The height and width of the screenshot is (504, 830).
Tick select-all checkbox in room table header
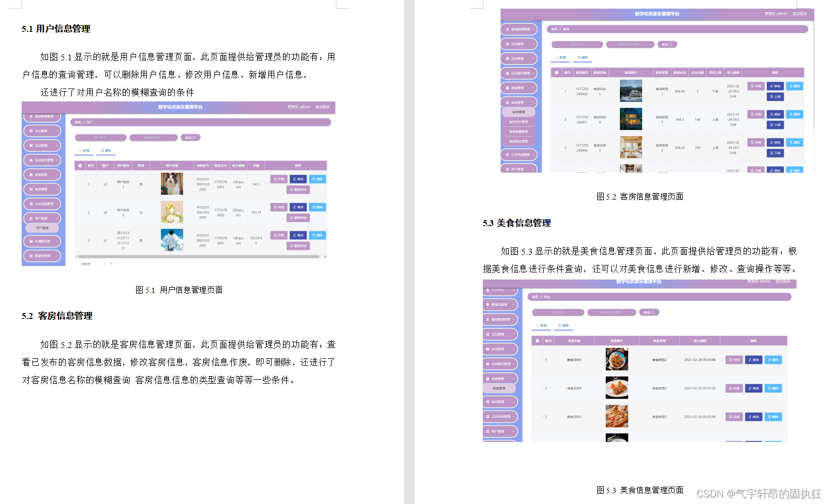click(x=557, y=72)
